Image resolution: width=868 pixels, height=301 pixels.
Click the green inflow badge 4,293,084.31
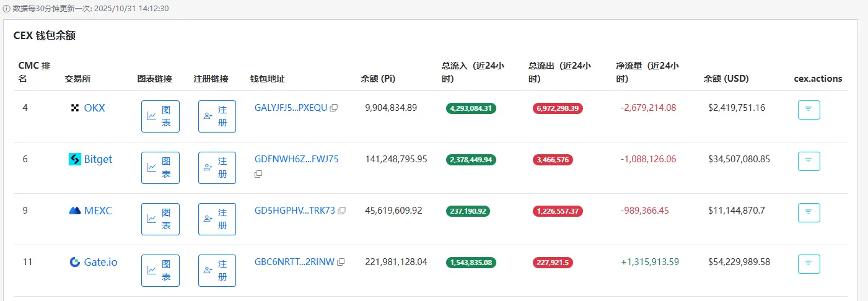(471, 108)
